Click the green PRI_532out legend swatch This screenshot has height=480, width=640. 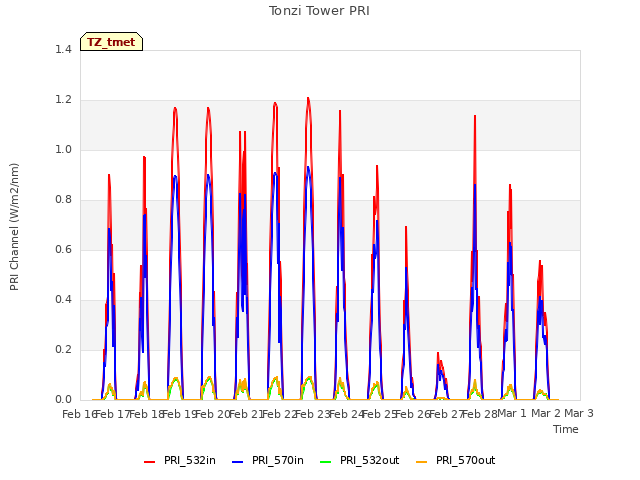(326, 462)
